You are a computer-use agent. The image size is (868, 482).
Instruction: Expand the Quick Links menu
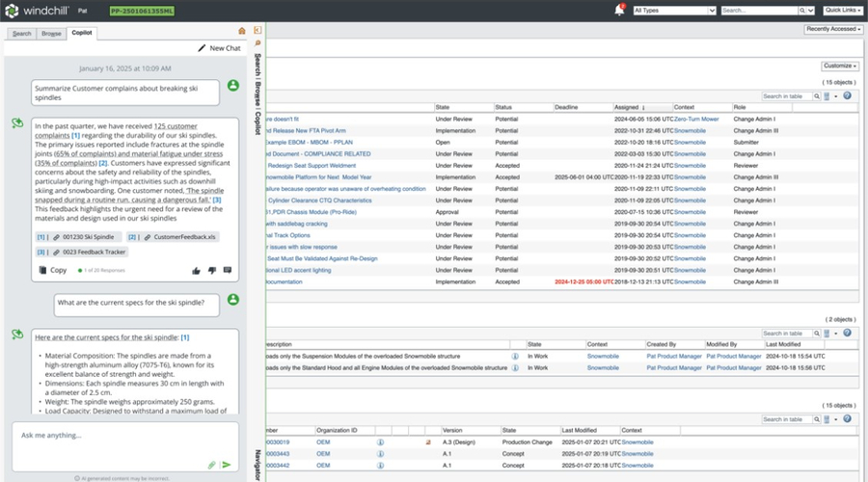tap(843, 11)
